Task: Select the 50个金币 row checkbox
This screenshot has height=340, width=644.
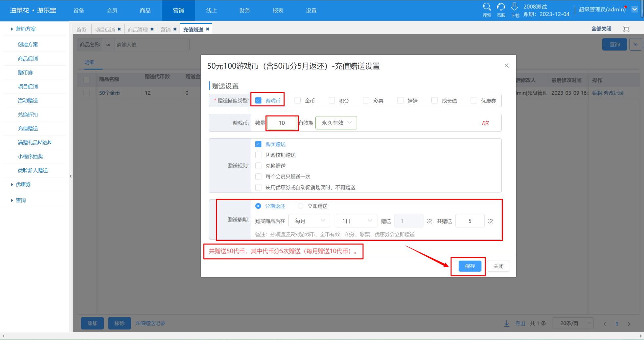Action: click(x=87, y=93)
